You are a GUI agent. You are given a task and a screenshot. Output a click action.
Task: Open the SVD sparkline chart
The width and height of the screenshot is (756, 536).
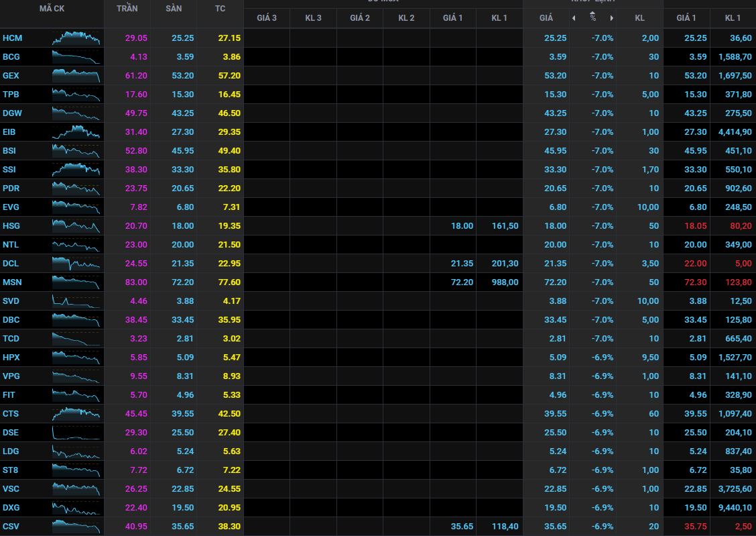76,301
